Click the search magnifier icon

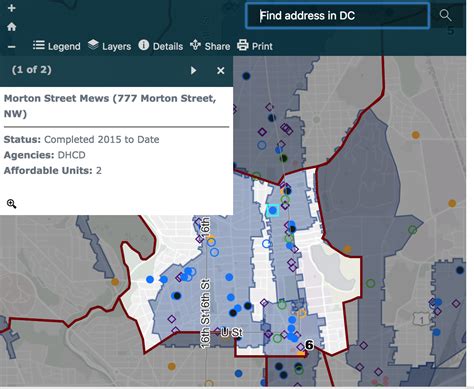pyautogui.click(x=445, y=15)
